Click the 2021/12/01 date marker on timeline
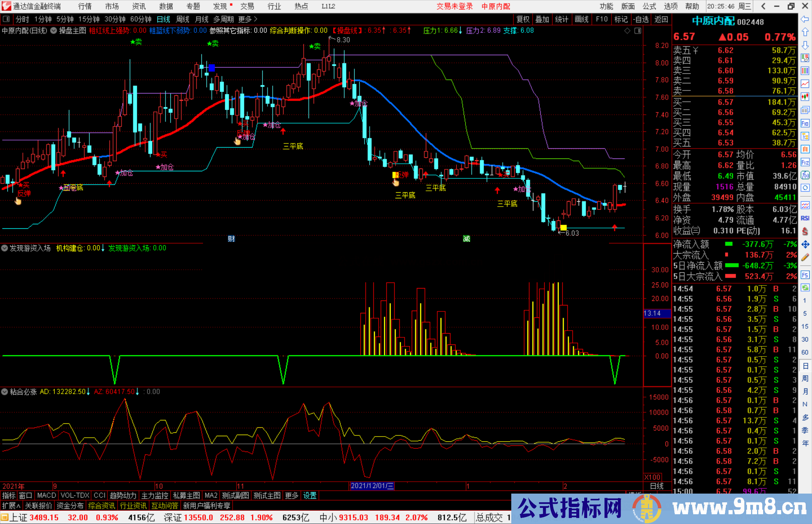 tap(372, 486)
